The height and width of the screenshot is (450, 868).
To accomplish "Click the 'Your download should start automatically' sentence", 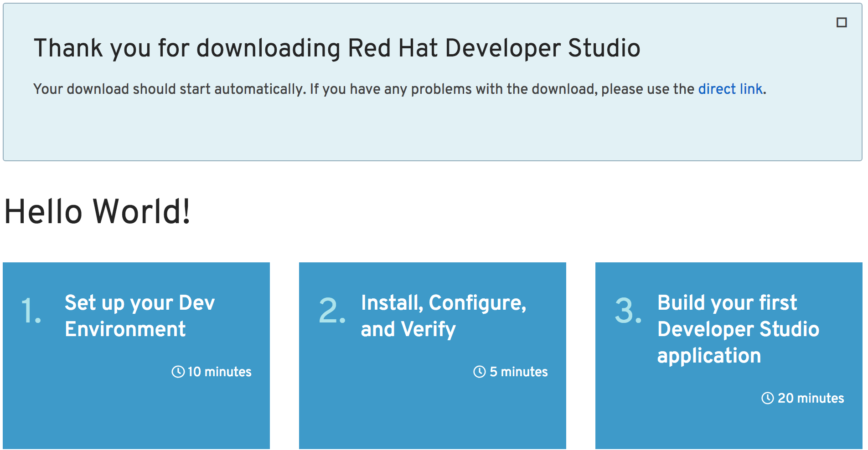I will point(170,89).
